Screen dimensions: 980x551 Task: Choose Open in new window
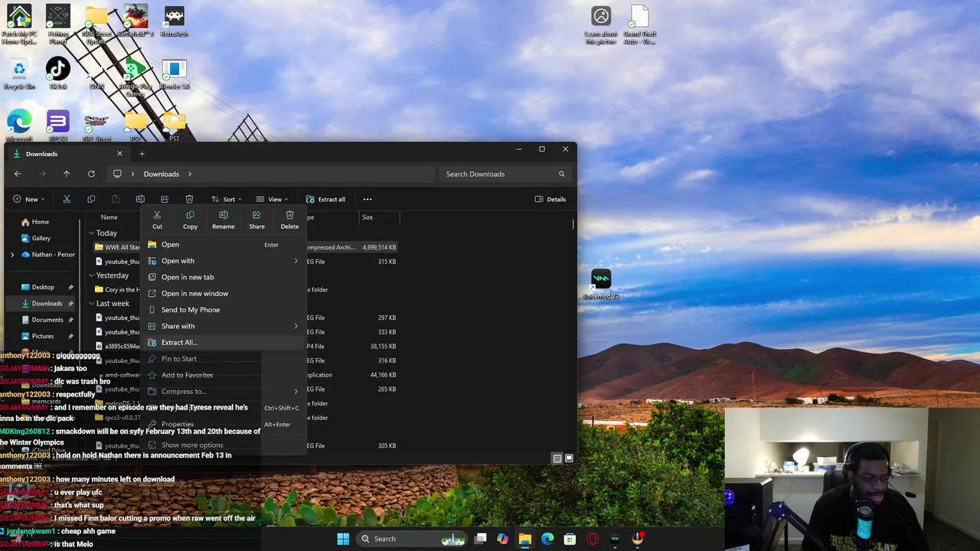point(224,293)
